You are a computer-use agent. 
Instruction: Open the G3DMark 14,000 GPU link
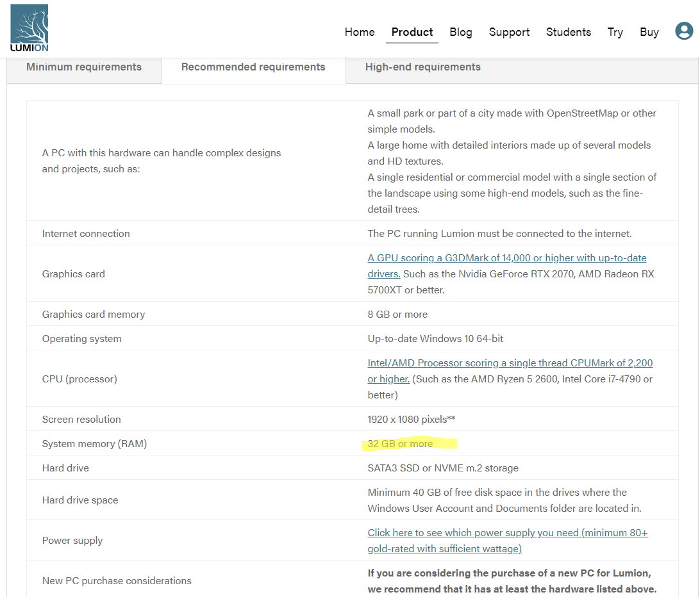[506, 265]
